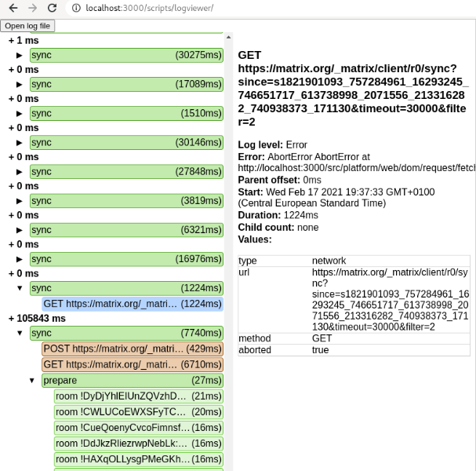Image resolution: width=476 pixels, height=471 pixels.
Task: Click the browser back arrow
Action: pyautogui.click(x=13, y=8)
